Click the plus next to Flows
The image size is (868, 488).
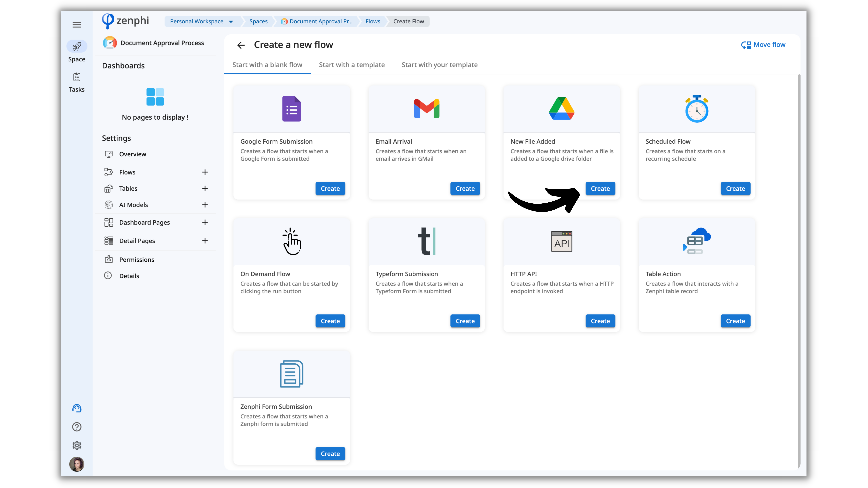pos(205,172)
